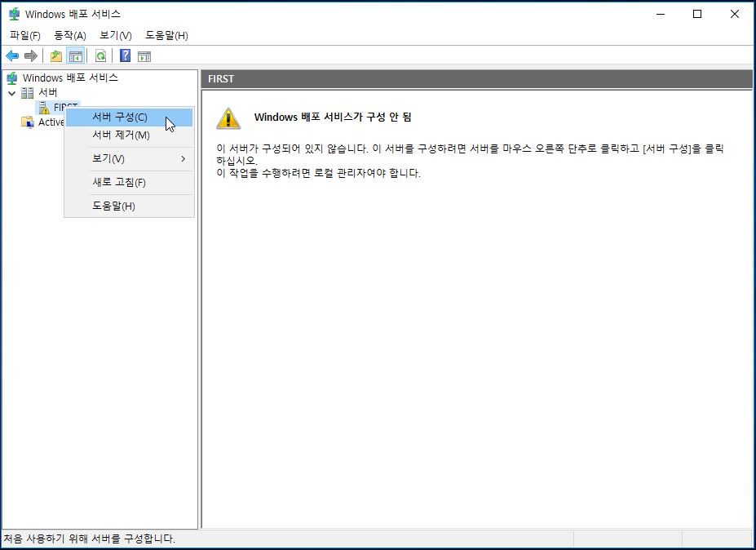
Task: Click the 'Windows 배포 서비스가 구성 안 됨' heading
Action: (x=333, y=118)
